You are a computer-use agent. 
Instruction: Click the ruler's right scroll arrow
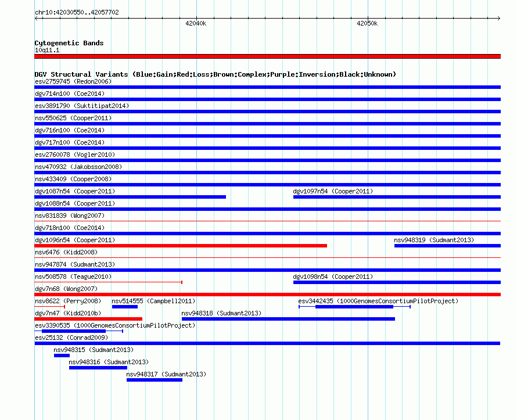point(498,18)
